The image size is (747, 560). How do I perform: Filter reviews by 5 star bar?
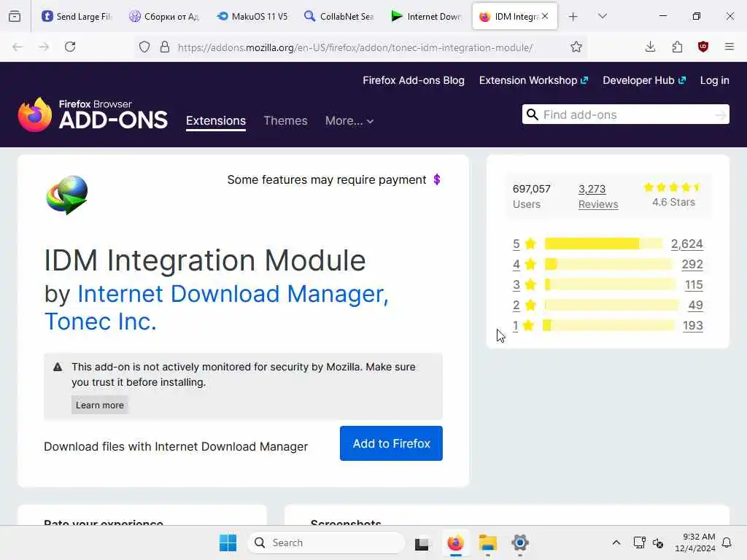tap(603, 244)
